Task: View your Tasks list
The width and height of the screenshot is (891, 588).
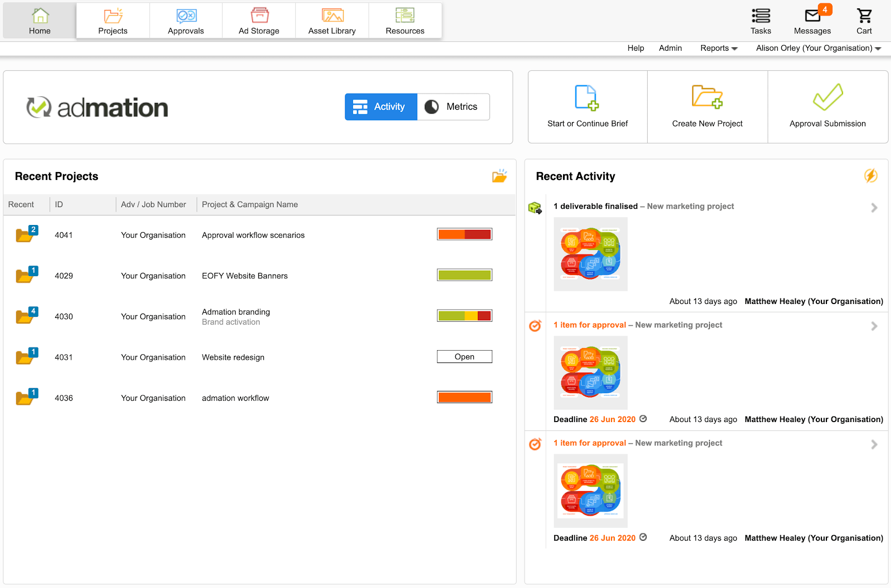Action: click(760, 21)
